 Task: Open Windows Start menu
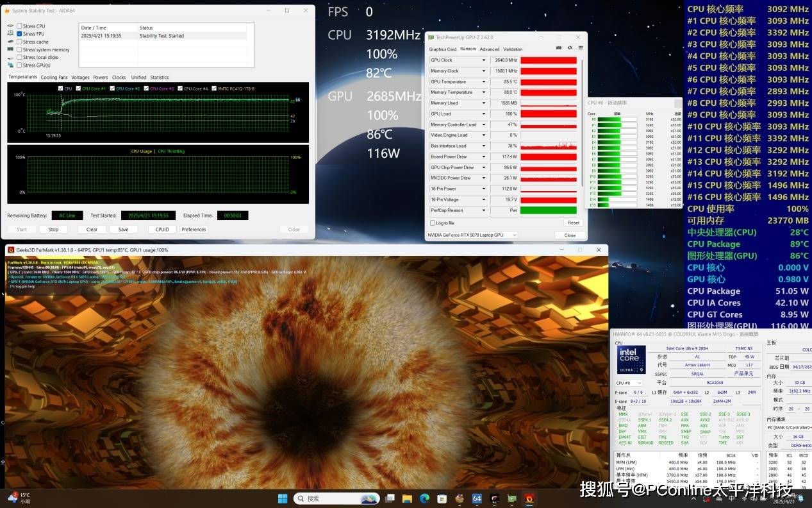(283, 498)
